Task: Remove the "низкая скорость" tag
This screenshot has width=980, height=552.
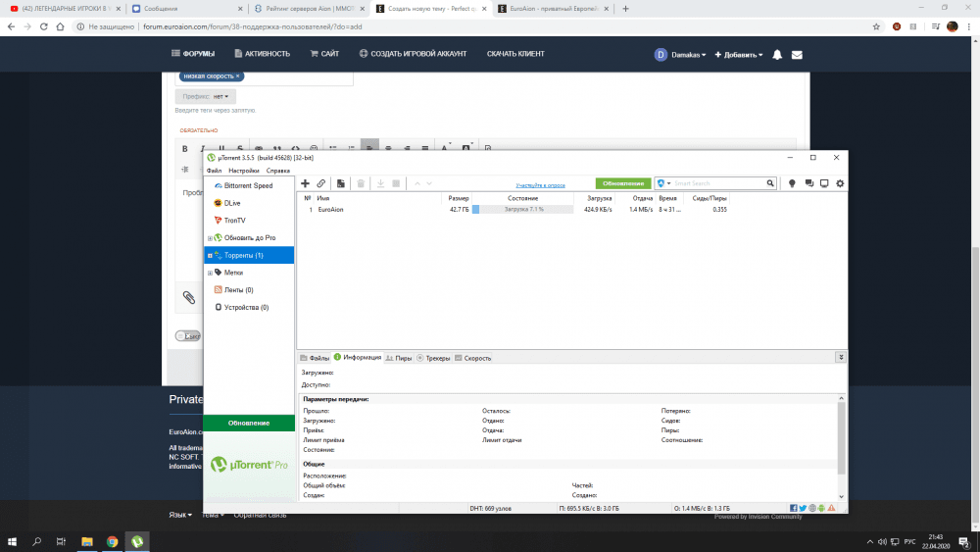Action: point(237,75)
